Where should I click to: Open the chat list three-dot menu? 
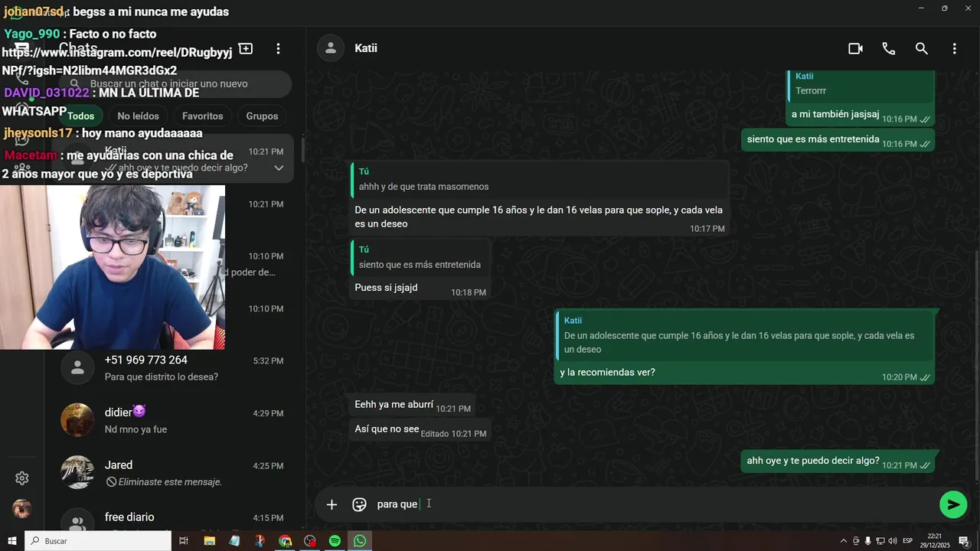click(278, 48)
